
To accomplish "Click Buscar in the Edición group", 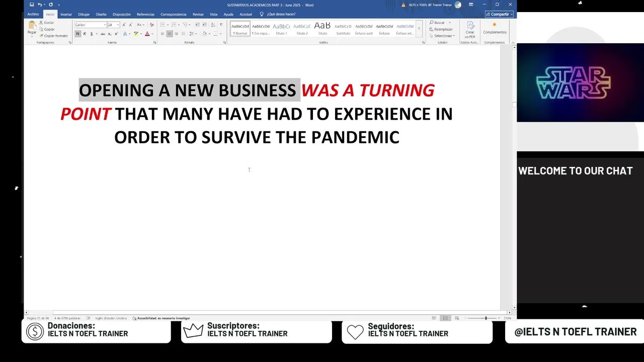I will click(437, 23).
